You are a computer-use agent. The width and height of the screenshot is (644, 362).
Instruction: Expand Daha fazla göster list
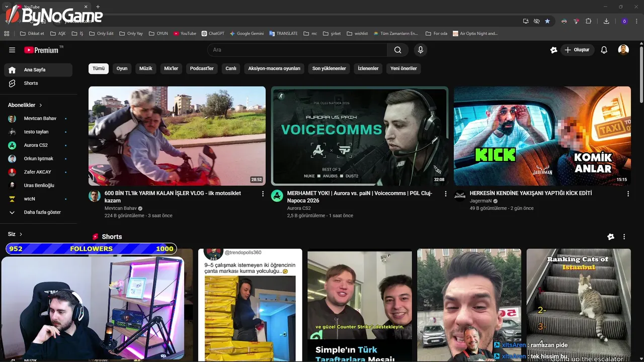38,212
